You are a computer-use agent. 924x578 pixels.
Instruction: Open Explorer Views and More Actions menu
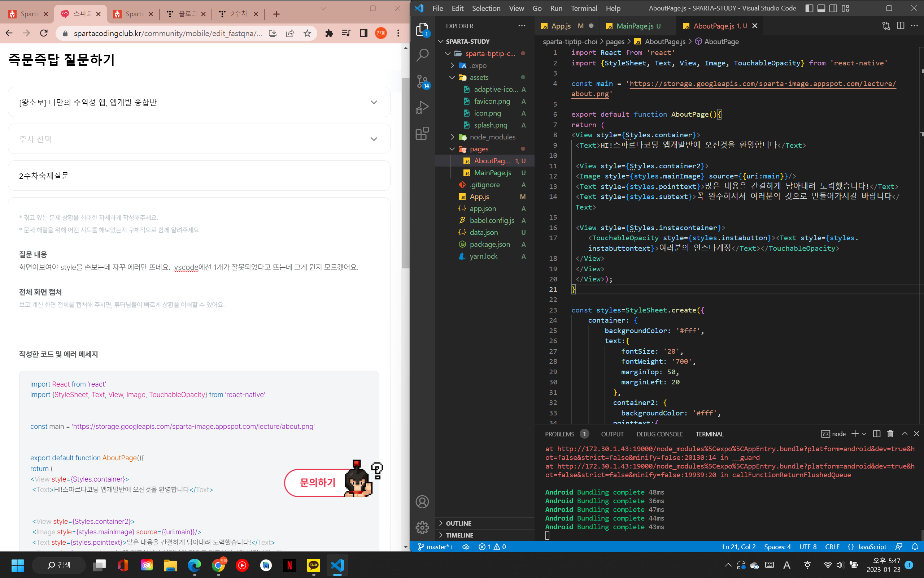coord(522,26)
